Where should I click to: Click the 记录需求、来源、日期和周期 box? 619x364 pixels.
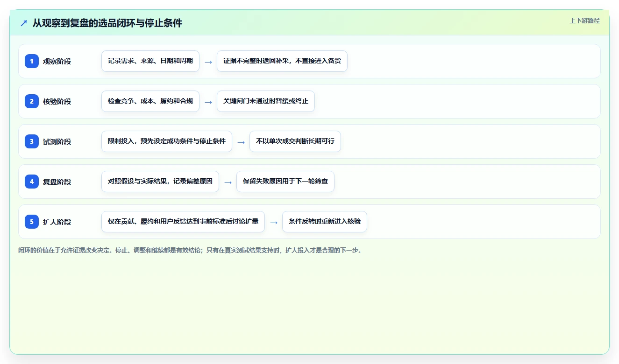click(150, 61)
